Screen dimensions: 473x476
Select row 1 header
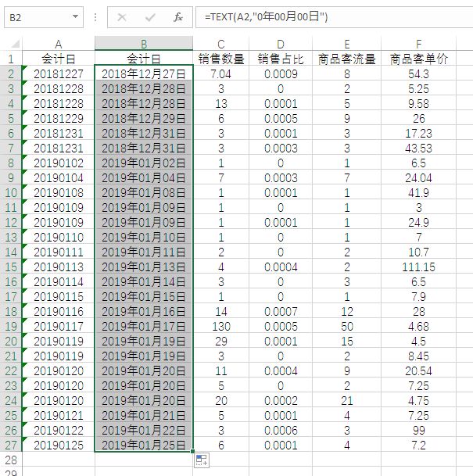pos(11,59)
